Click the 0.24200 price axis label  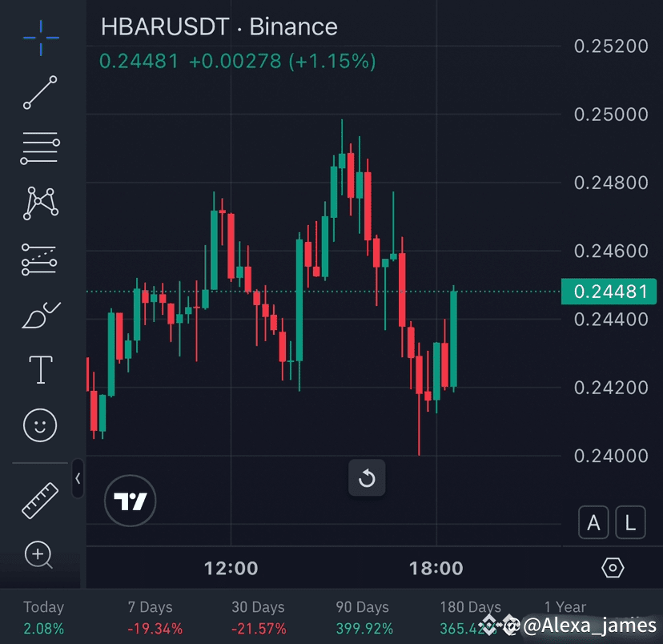pos(611,388)
